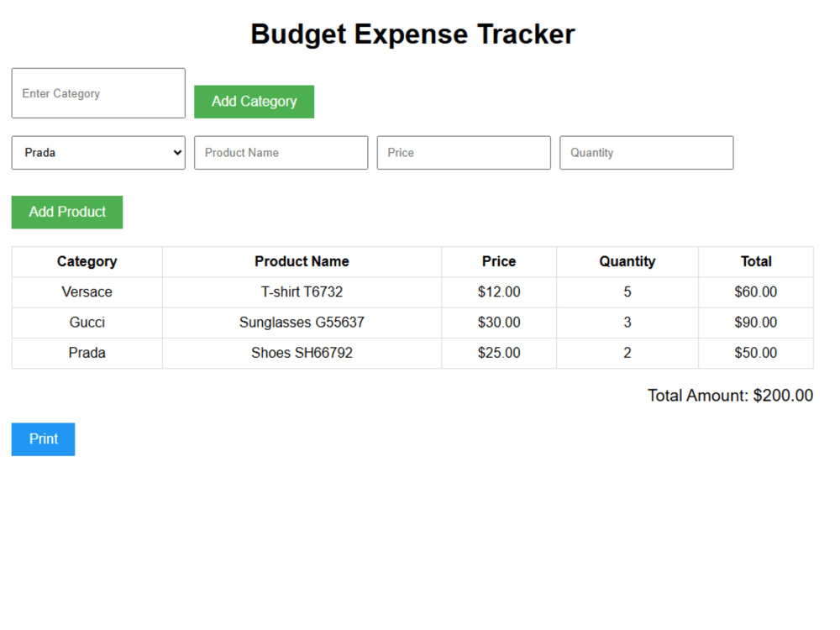This screenshot has width=840, height=630.
Task: Focus the Price input field
Action: [x=464, y=153]
